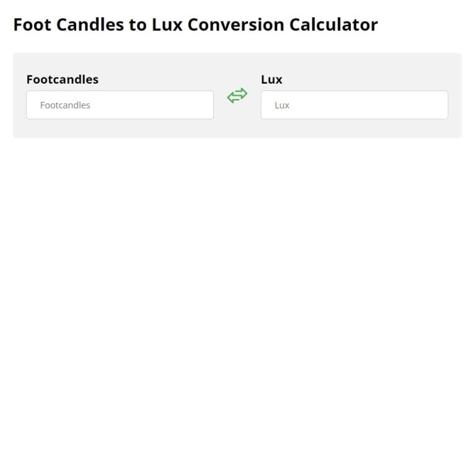Click the bold Footcandles field label
Image resolution: width=476 pixels, height=476 pixels.
click(x=62, y=79)
